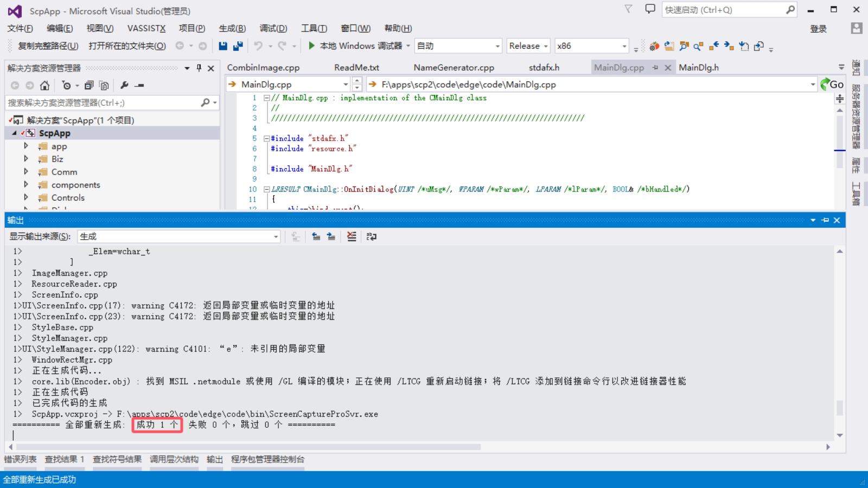Switch to the NameGenerator.cpp tab
868x488 pixels.
click(454, 67)
